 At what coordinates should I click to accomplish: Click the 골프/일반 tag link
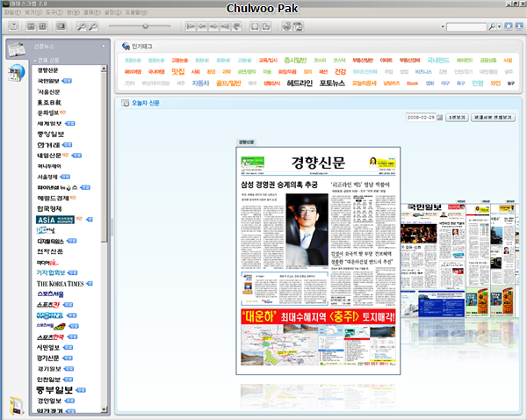point(228,83)
